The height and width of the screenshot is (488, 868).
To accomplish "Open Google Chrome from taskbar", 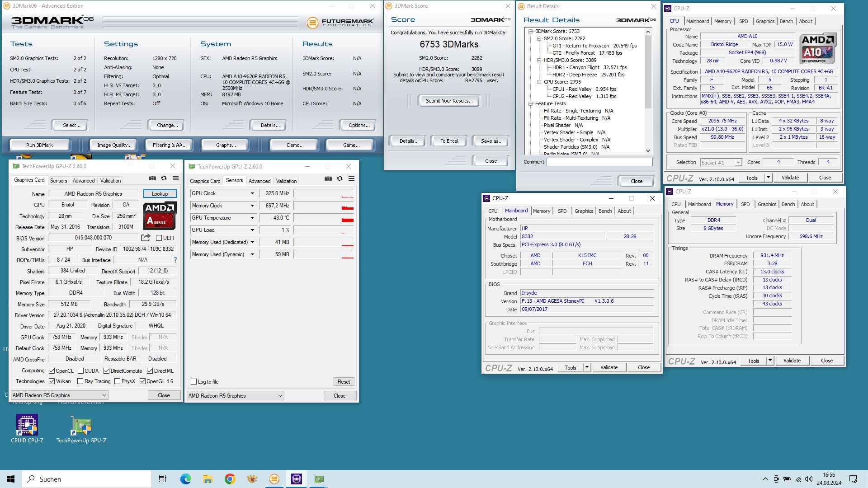I will 230,479.
